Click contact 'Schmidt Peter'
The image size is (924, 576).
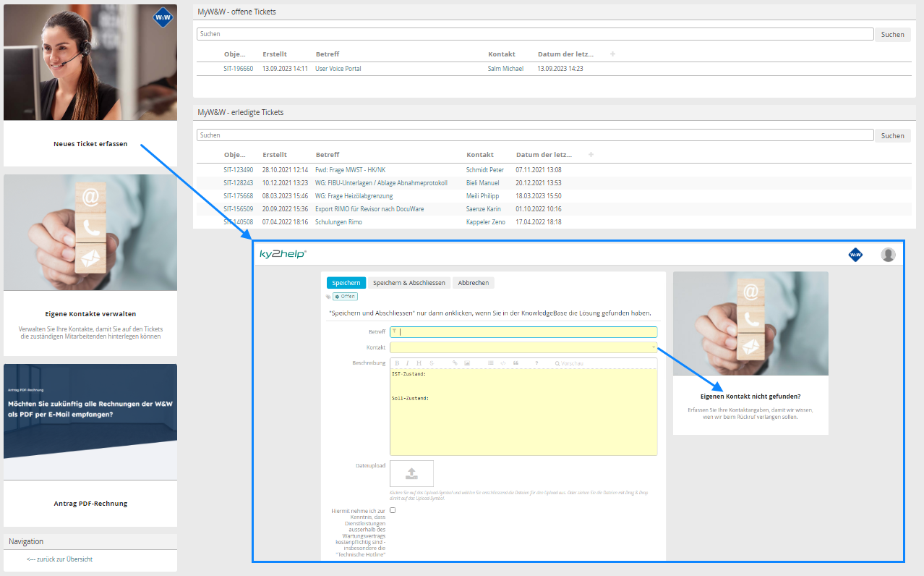click(x=485, y=170)
